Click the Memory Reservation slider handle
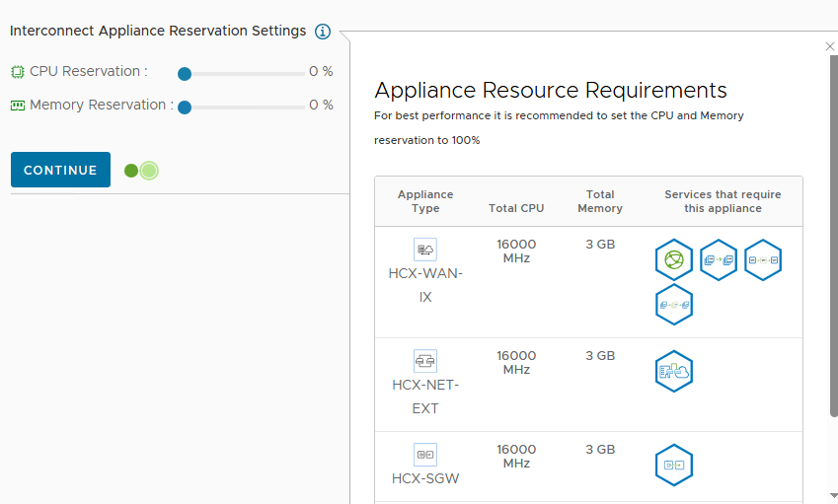Viewport: 838px width, 504px height. (185, 107)
